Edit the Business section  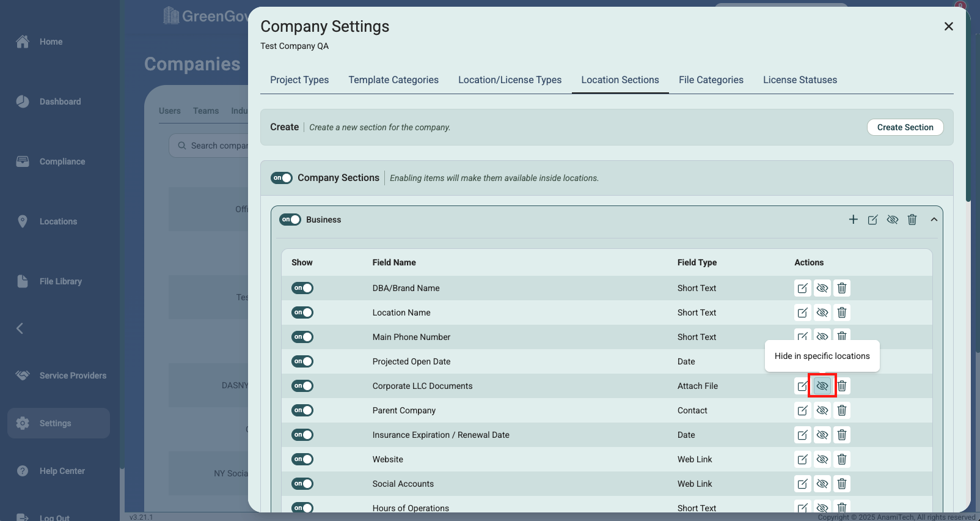click(873, 220)
